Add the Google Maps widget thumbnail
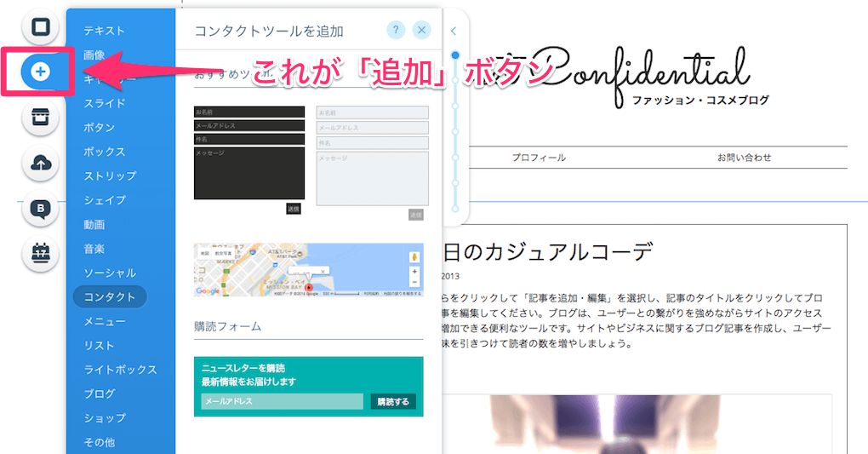868x454 pixels. (308, 269)
